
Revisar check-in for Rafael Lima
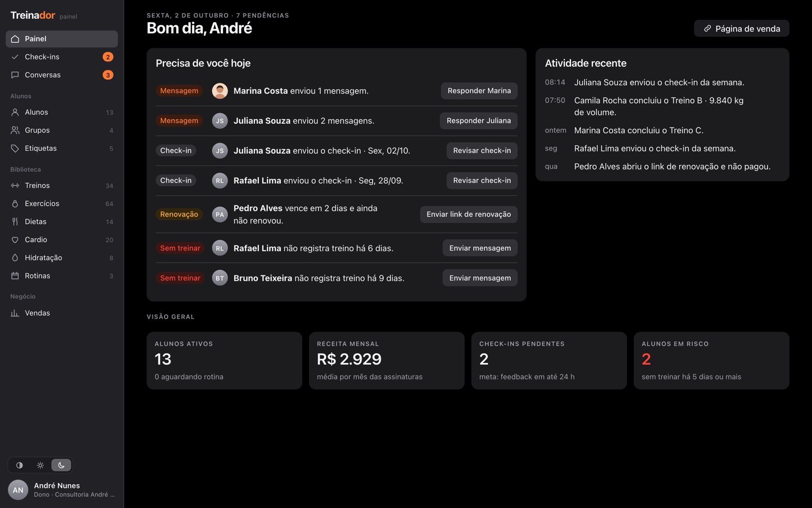click(482, 181)
